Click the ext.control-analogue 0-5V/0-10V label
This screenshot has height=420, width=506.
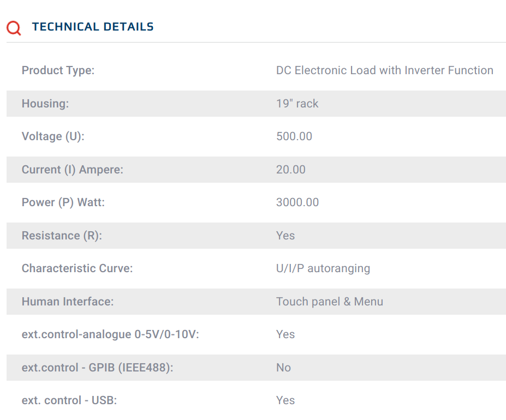click(110, 334)
